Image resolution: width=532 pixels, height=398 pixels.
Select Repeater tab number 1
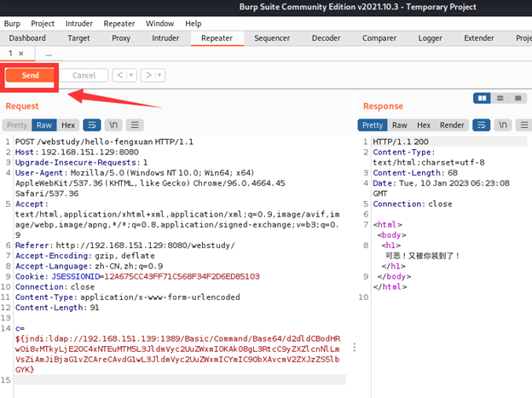point(10,54)
